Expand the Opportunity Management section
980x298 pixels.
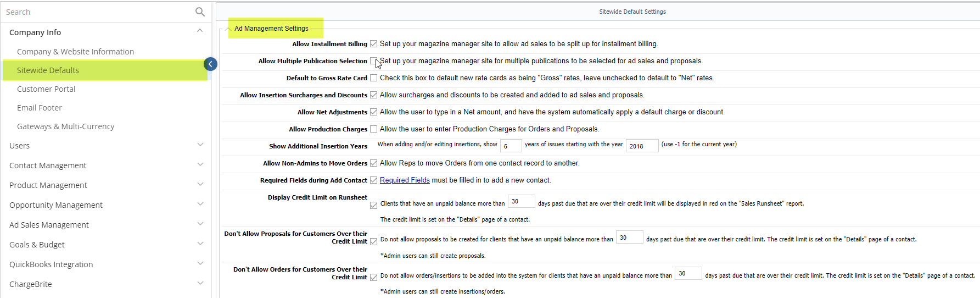click(x=200, y=204)
